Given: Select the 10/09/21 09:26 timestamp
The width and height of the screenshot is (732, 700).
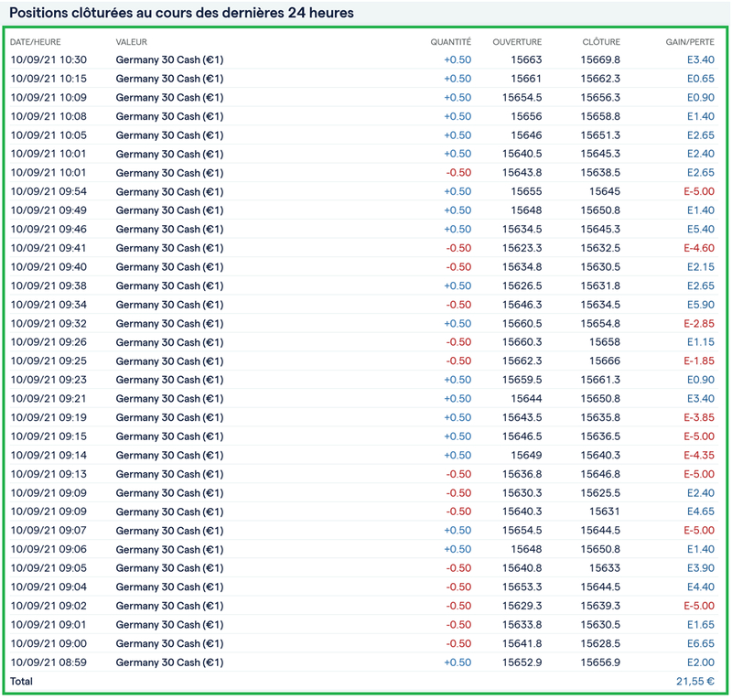Looking at the screenshot, I should (48, 342).
